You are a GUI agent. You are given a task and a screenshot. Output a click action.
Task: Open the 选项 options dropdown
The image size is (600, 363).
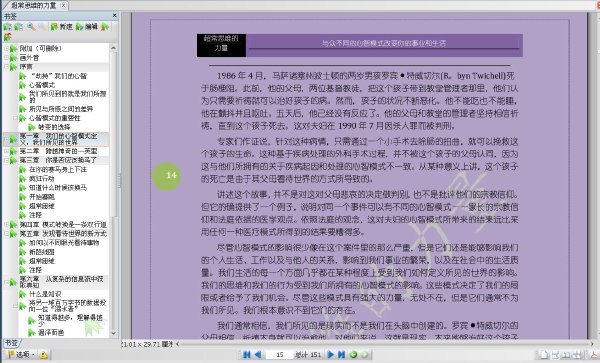tap(21, 355)
